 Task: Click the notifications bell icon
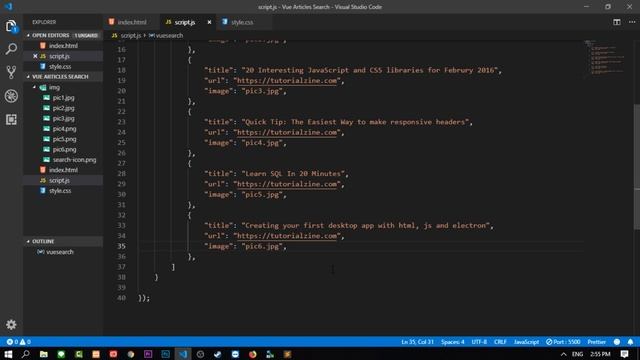[x=630, y=342]
